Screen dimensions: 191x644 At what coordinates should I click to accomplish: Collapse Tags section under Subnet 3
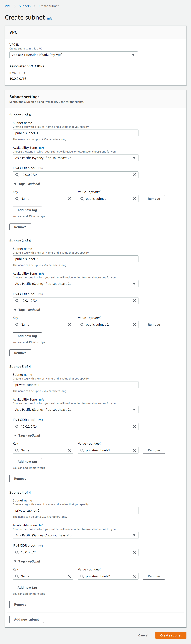point(15,435)
